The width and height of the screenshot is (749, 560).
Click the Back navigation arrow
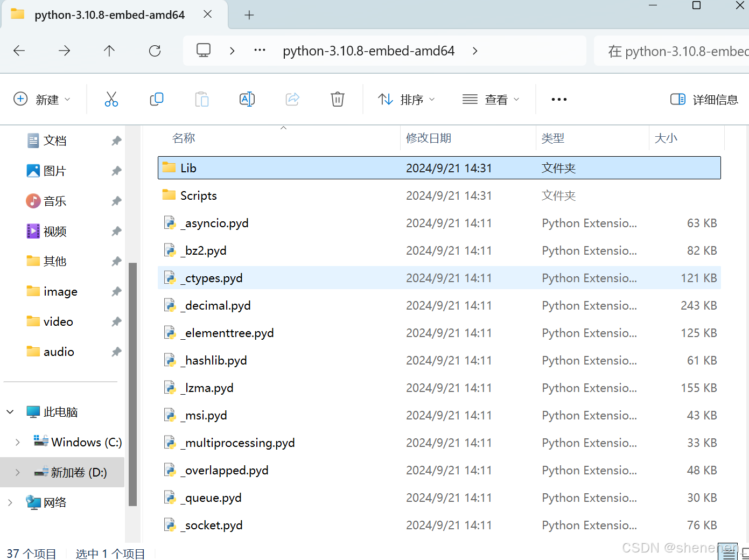coord(19,51)
